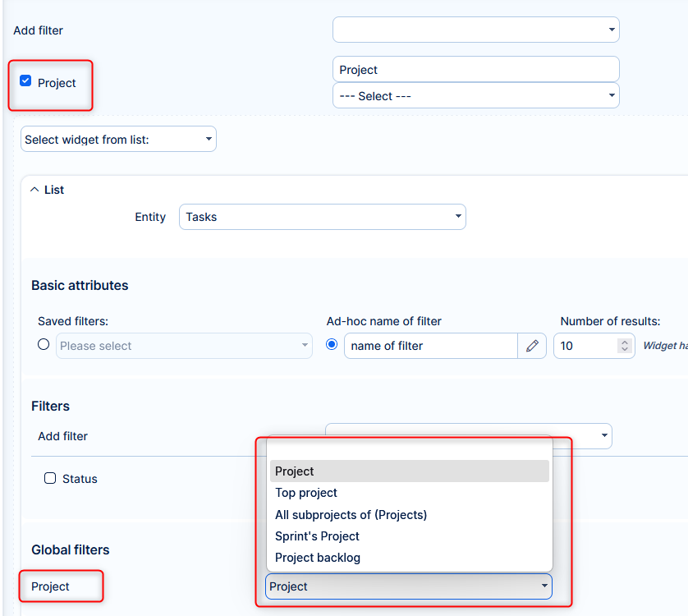Uncheck the Project checkbox

pyautogui.click(x=25, y=81)
